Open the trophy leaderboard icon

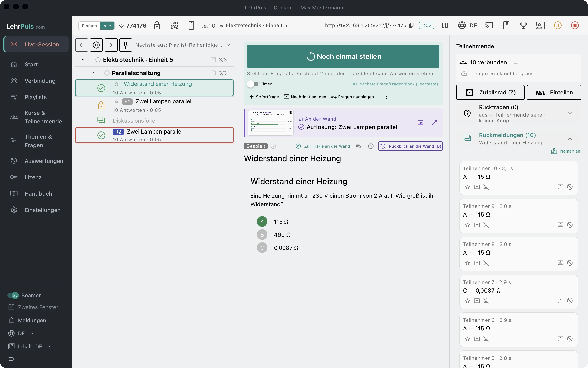pos(523,25)
